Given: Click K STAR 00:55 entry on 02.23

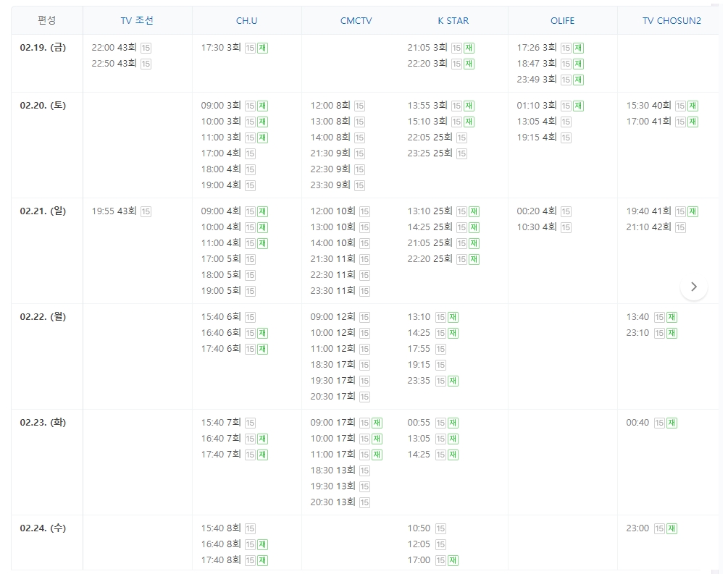Looking at the screenshot, I should pos(419,423).
